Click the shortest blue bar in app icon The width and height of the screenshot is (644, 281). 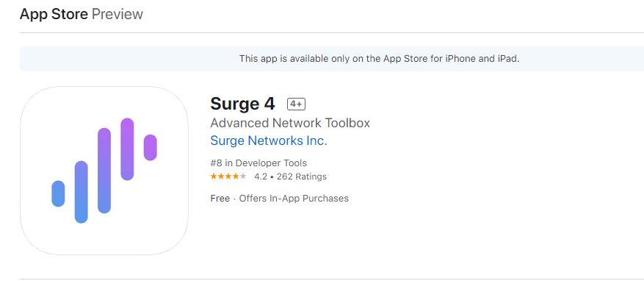[58, 193]
